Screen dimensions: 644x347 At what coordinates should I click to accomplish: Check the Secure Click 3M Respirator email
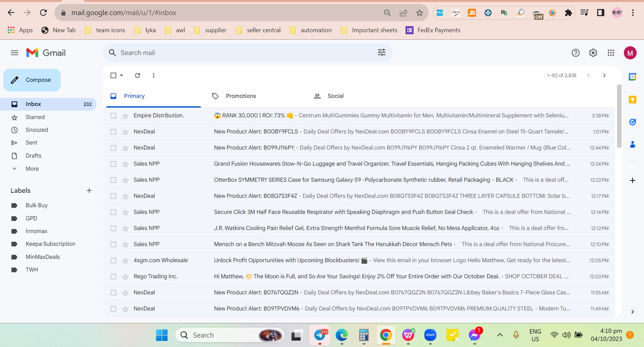[113, 212]
